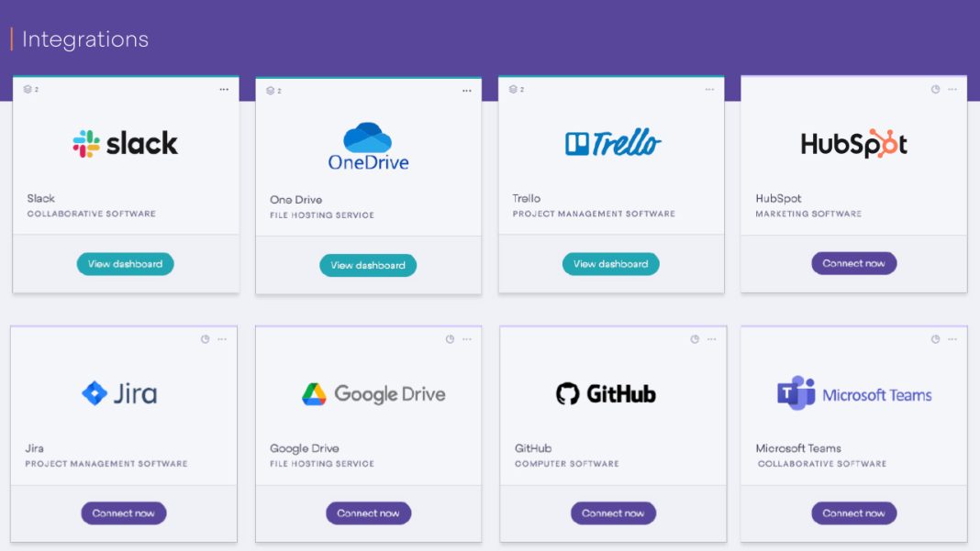This screenshot has height=551, width=980.
Task: Click the GitHub logo
Action: [x=606, y=393]
